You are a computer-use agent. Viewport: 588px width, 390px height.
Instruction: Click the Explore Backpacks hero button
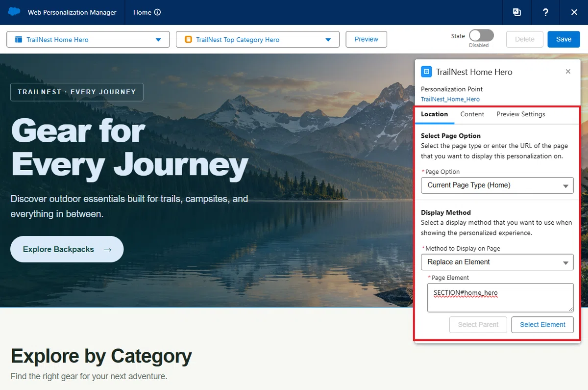click(x=67, y=249)
